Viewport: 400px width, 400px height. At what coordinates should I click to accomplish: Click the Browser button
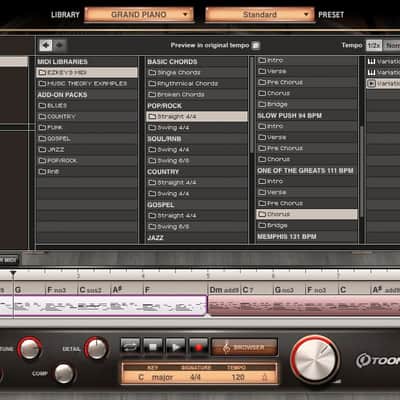pyautogui.click(x=244, y=347)
